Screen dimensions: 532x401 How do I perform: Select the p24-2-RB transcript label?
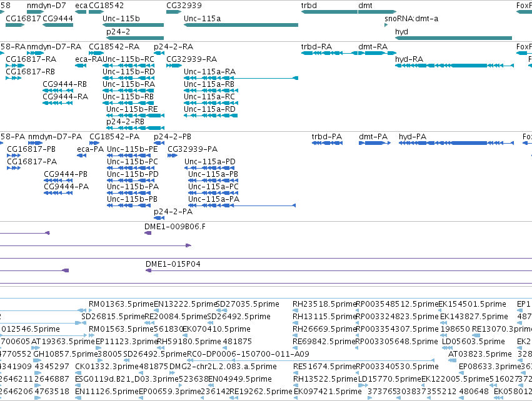click(125, 122)
